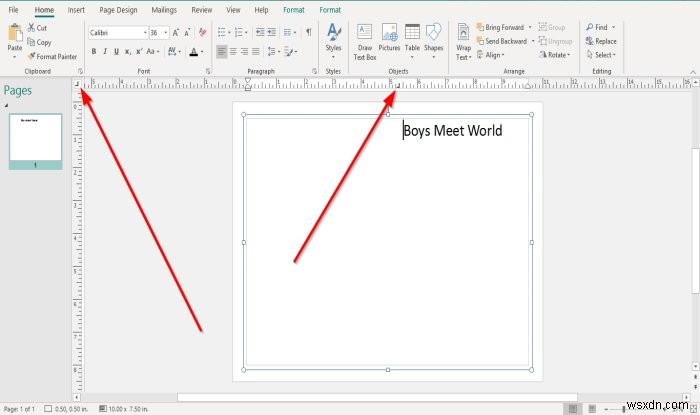Open the Calibri font name dropdown
Image resolution: width=700 pixels, height=415 pixels.
click(x=145, y=33)
